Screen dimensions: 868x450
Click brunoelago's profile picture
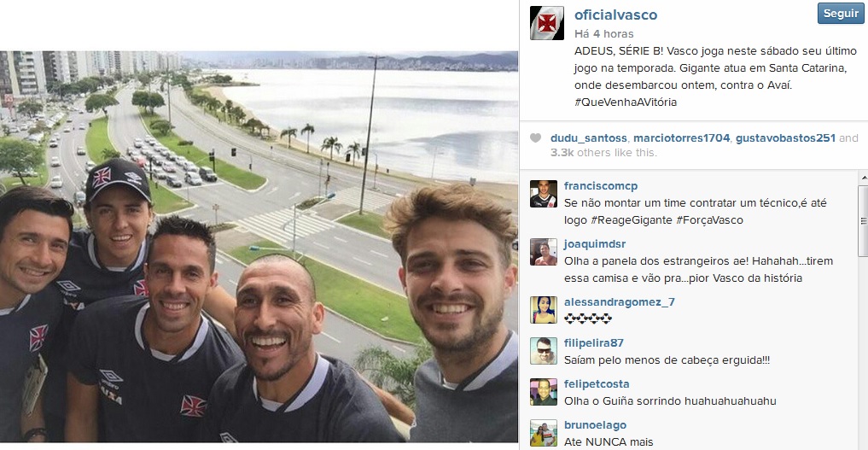pos(544,433)
